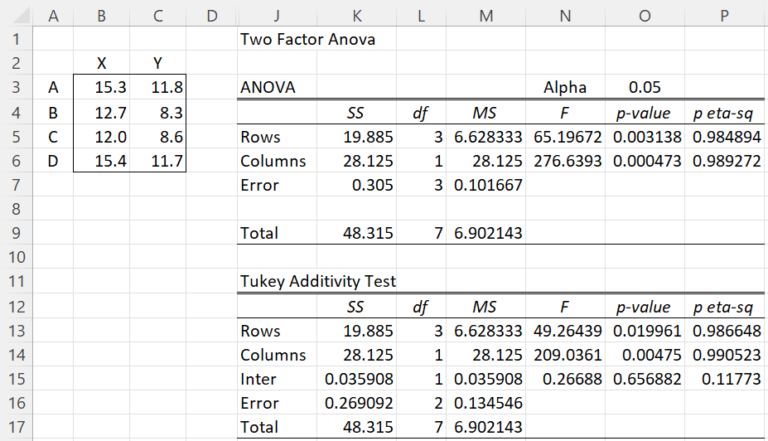This screenshot has width=768, height=441.
Task: Select the Y column label cell
Action: pyautogui.click(x=157, y=64)
